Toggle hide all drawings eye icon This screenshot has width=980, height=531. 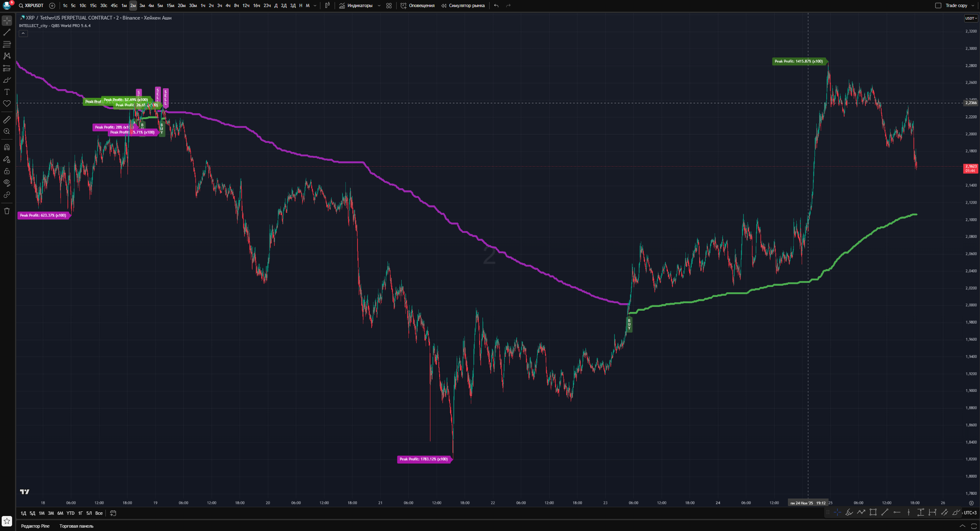point(7,183)
